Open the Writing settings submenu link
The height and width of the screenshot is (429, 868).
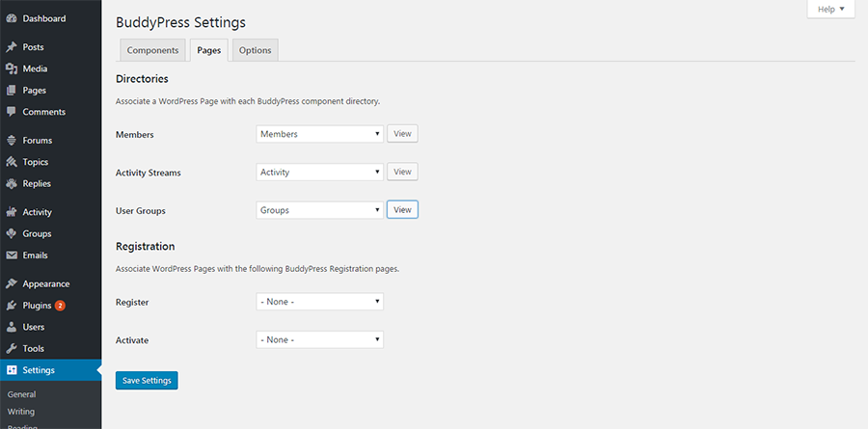coord(21,412)
